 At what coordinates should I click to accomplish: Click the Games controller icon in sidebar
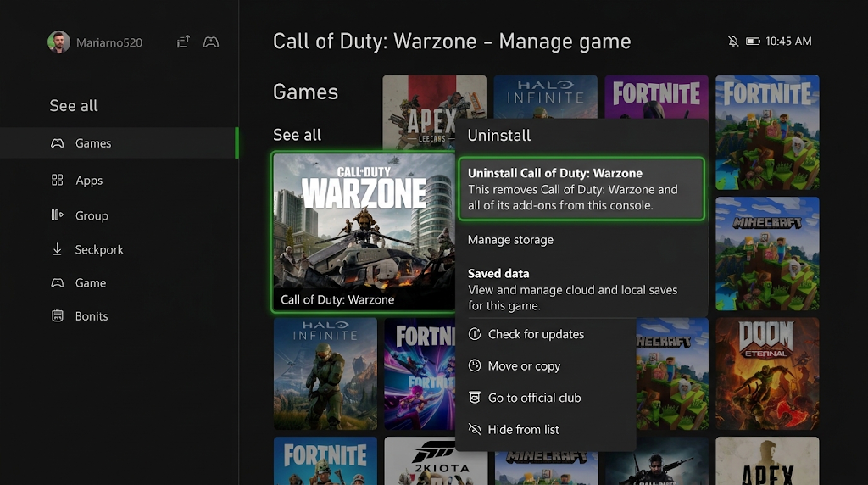[x=58, y=143]
